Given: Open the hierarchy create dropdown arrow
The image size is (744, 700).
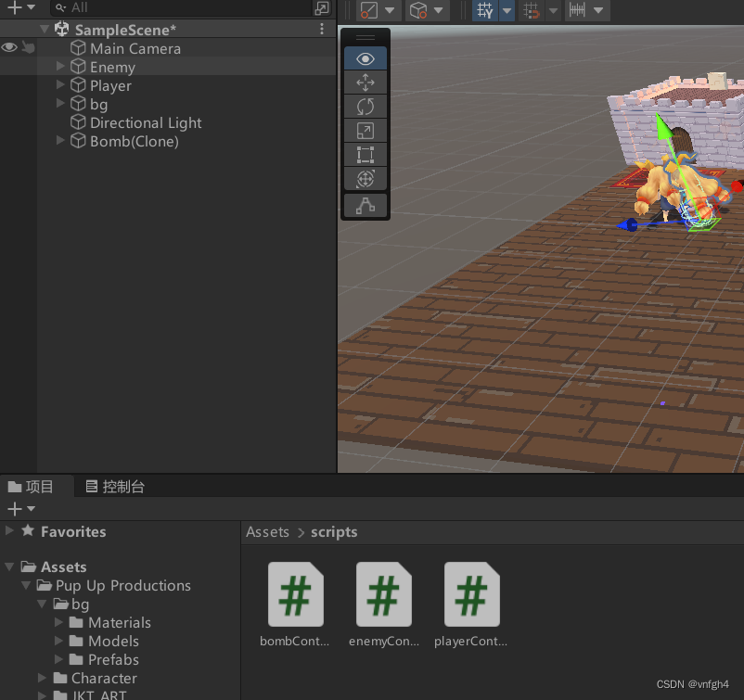Looking at the screenshot, I should click(x=32, y=7).
